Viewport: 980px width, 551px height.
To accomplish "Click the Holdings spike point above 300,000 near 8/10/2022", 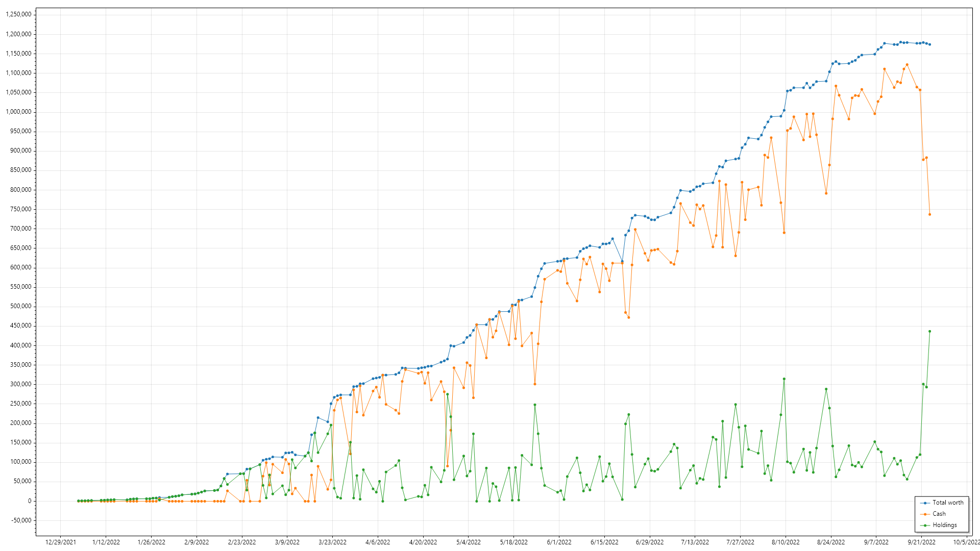I will [x=784, y=379].
